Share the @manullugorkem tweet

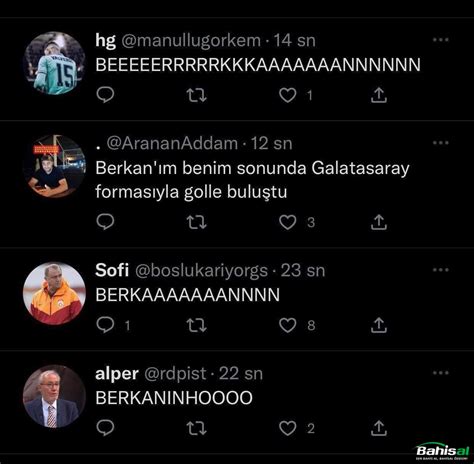[x=379, y=95]
